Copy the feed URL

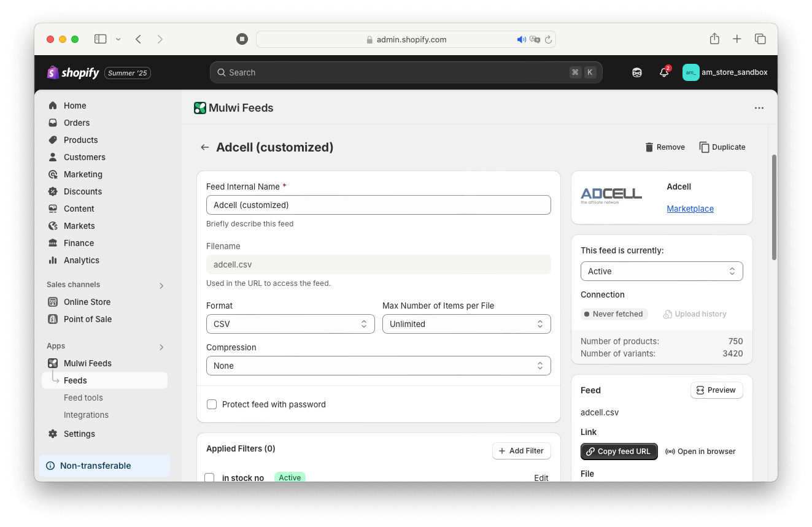coord(619,452)
